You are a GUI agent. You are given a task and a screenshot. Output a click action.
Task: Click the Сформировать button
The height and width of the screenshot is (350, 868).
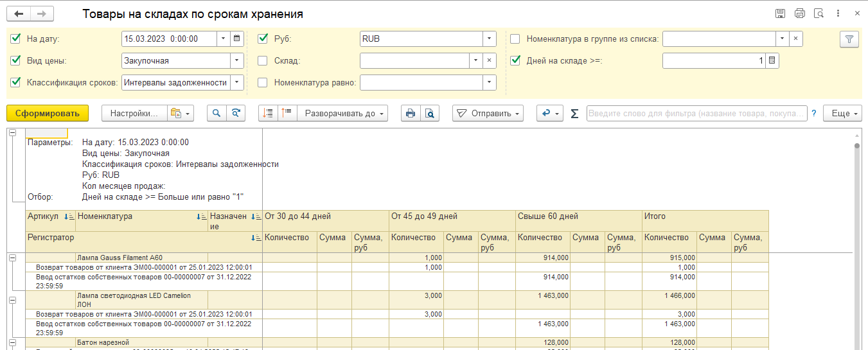tap(47, 113)
